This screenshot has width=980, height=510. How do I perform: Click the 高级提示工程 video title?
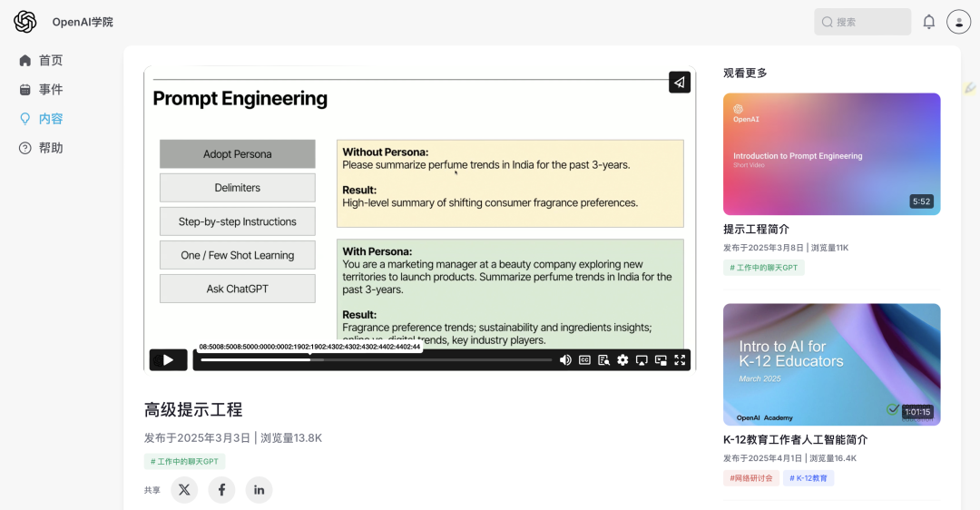(193, 410)
